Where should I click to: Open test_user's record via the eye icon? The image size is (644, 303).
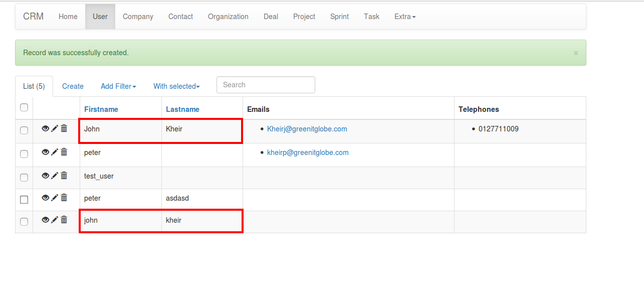(x=46, y=176)
